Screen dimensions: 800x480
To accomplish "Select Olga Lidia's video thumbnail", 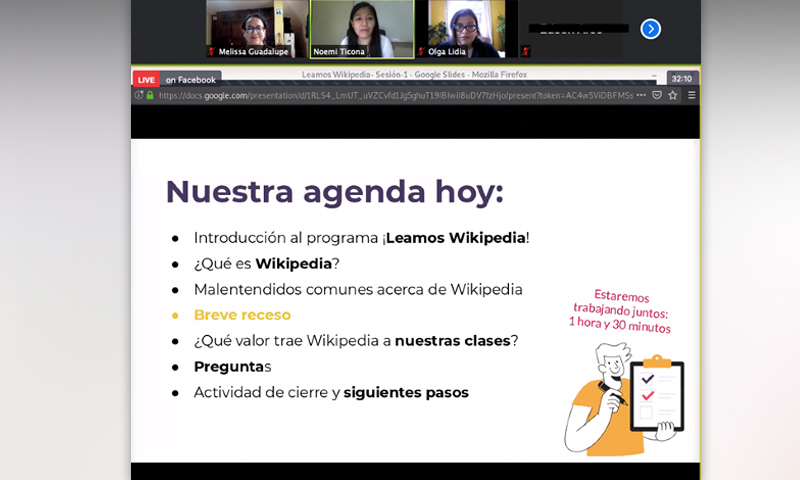I will click(x=467, y=29).
